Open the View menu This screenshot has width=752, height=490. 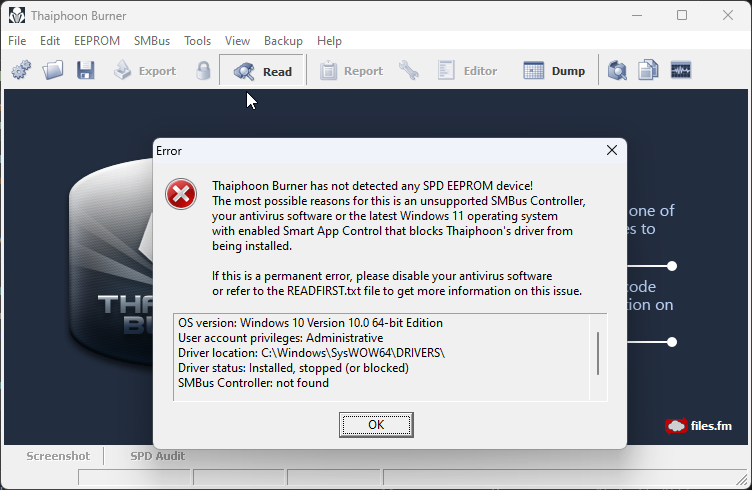237,41
